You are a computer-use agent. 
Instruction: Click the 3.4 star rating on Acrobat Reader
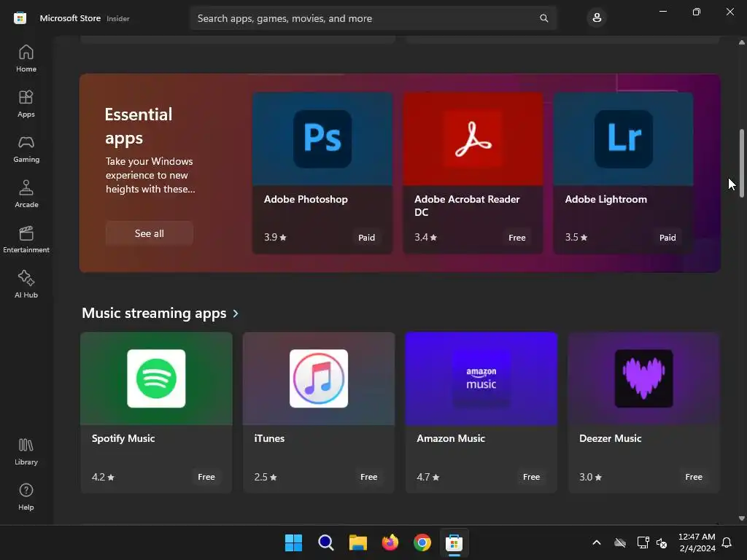pos(425,237)
